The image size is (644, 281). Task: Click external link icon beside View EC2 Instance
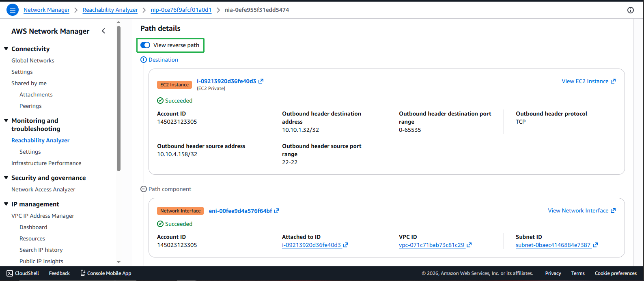[x=613, y=81]
